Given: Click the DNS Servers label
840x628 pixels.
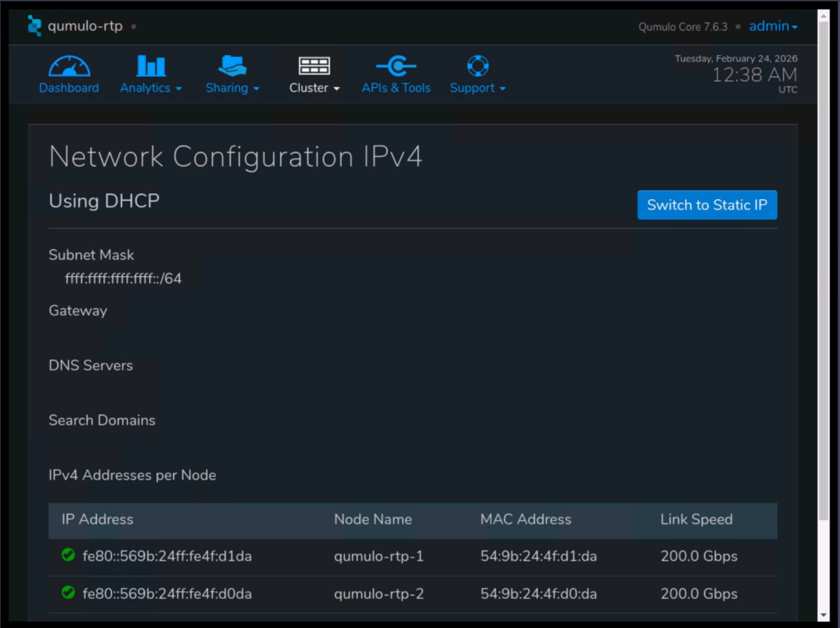Looking at the screenshot, I should pos(91,366).
